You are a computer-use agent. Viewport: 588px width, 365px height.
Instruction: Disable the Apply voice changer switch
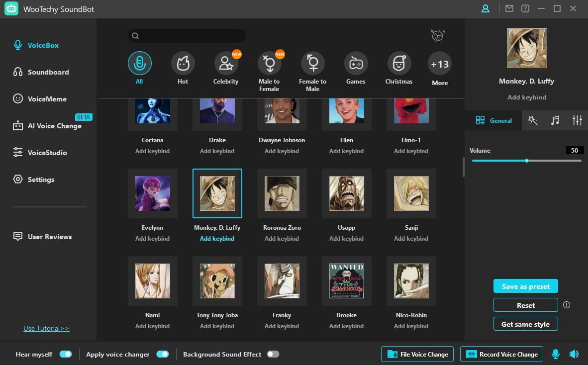pos(163,354)
